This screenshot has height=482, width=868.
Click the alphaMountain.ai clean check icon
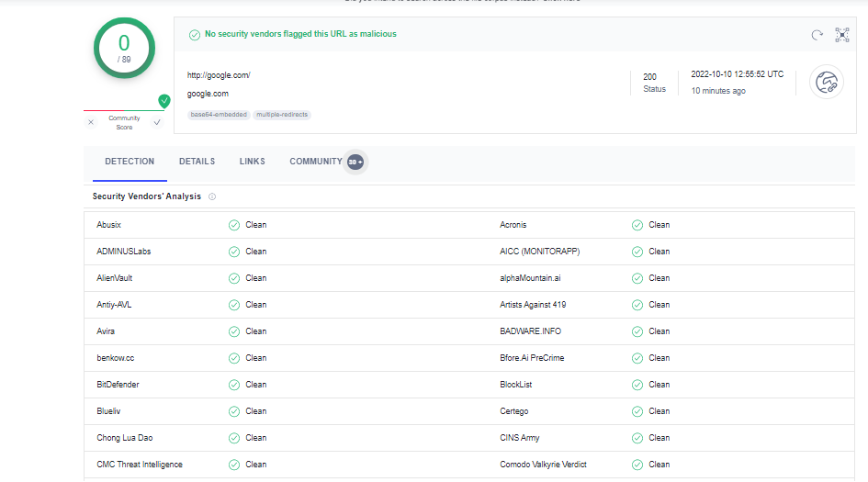[x=637, y=278]
